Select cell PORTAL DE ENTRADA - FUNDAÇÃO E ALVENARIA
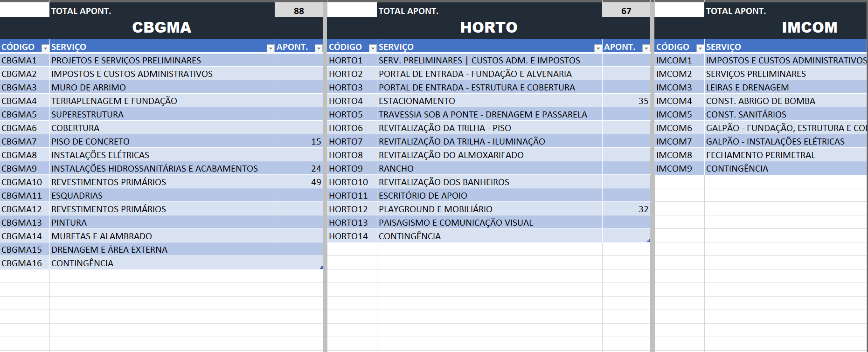 click(490, 74)
